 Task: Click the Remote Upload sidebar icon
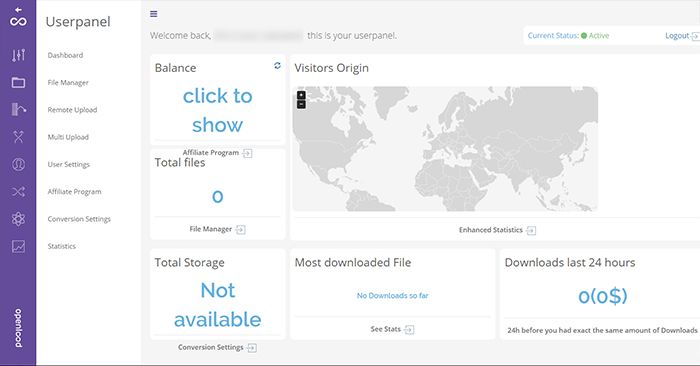pyautogui.click(x=18, y=109)
